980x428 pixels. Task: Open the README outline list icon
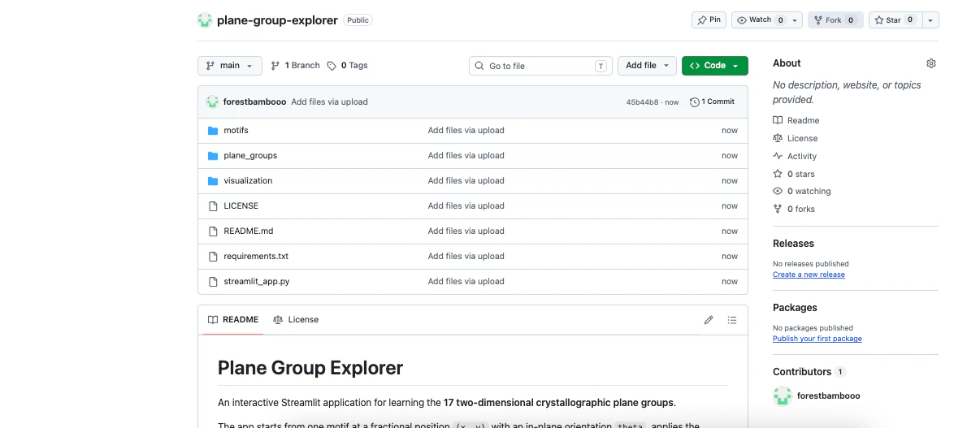(x=732, y=320)
